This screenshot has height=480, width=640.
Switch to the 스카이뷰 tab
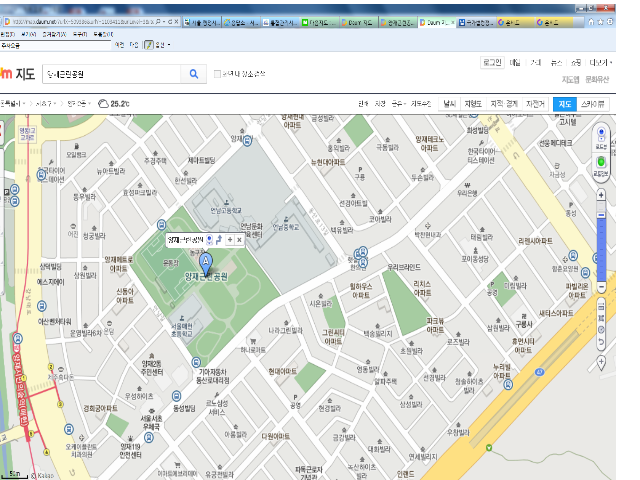coord(594,103)
